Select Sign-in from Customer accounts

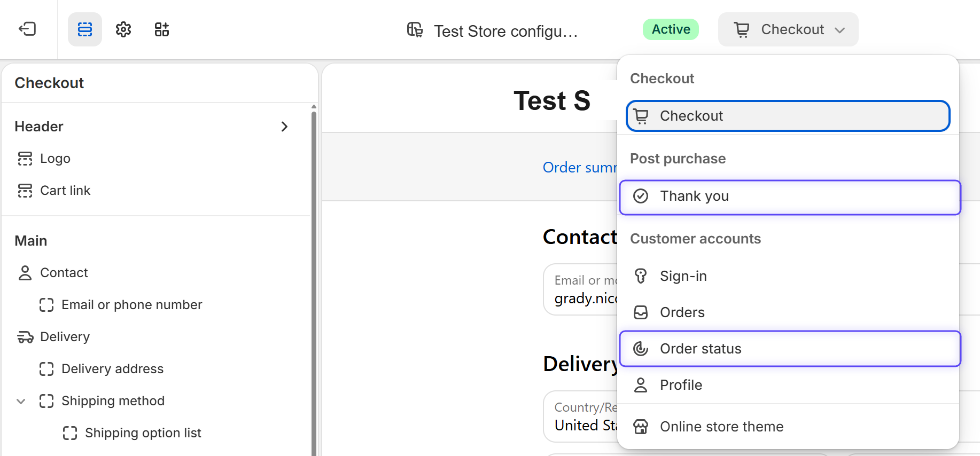pyautogui.click(x=788, y=276)
